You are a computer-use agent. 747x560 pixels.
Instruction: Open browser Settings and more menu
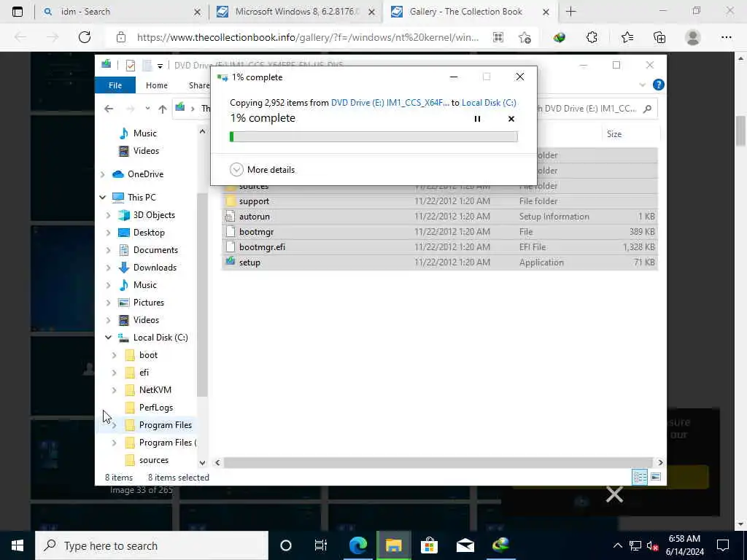click(726, 37)
